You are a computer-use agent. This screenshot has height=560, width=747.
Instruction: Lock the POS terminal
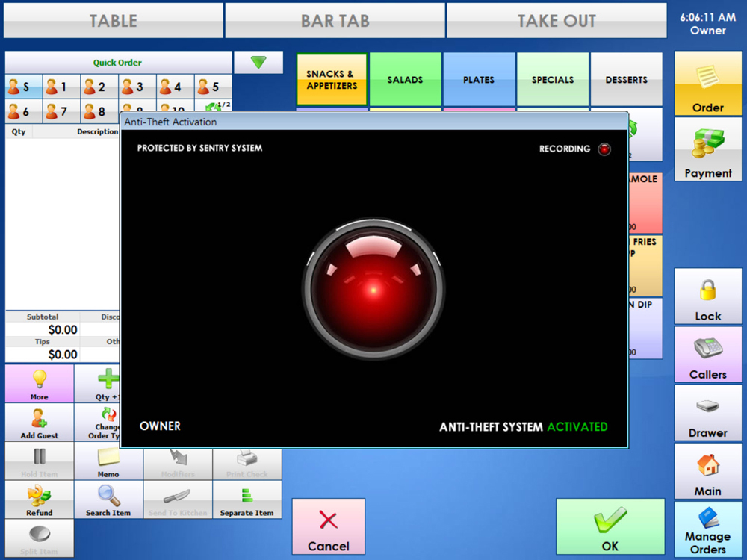tap(708, 296)
